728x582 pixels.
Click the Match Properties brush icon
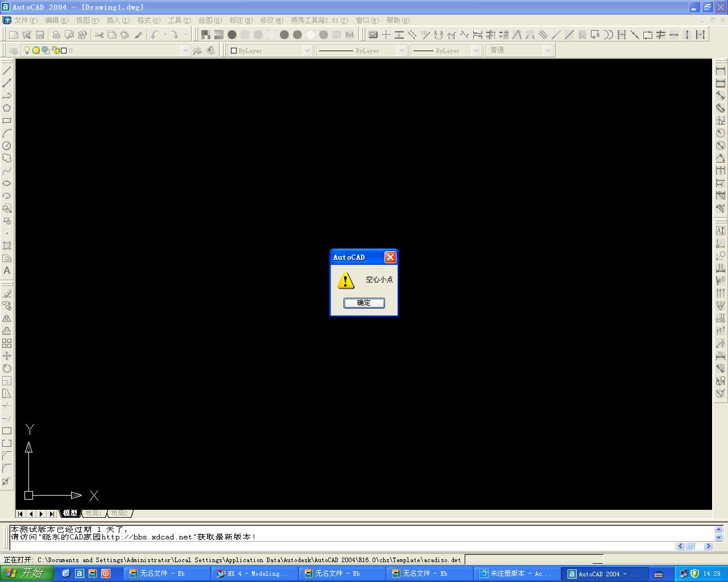138,35
